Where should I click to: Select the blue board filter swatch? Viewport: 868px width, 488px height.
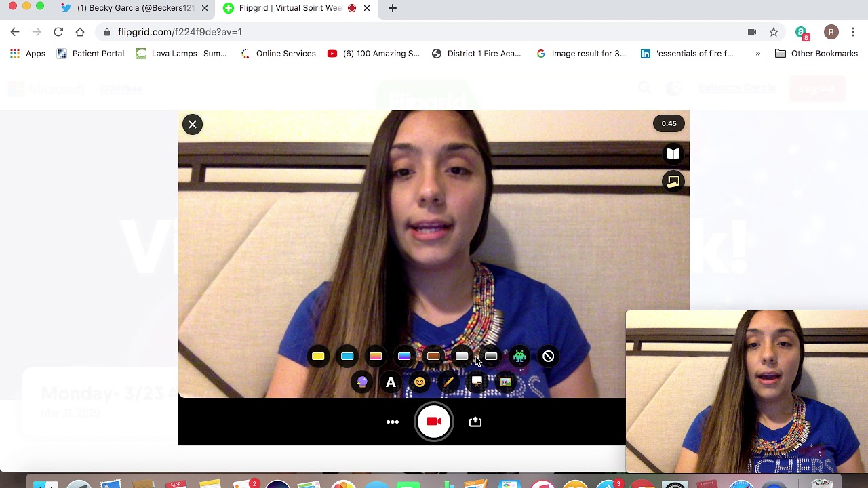pyautogui.click(x=347, y=357)
